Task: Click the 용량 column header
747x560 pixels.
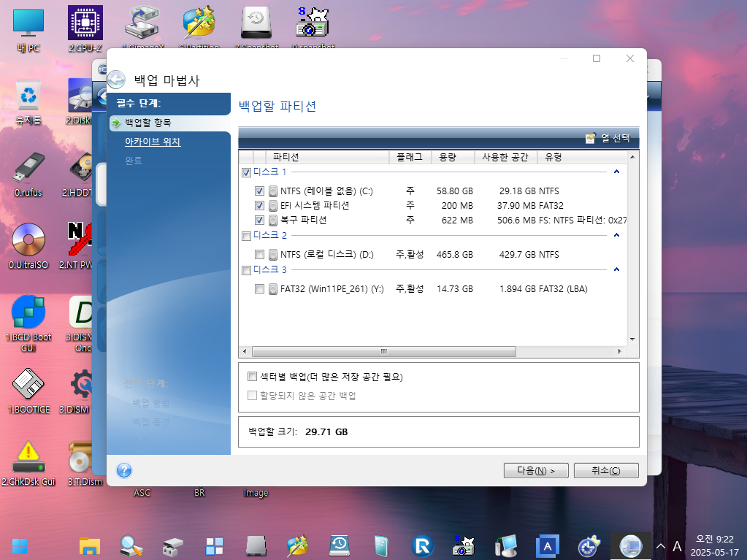Action: (453, 157)
